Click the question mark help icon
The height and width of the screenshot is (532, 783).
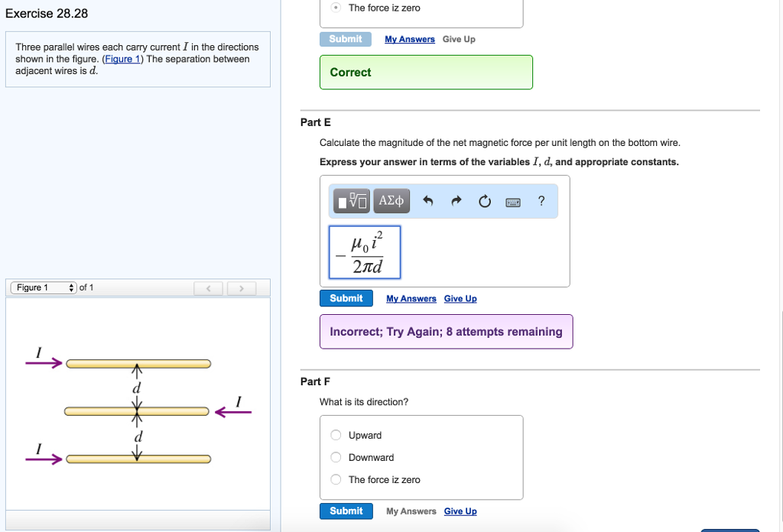pyautogui.click(x=540, y=200)
